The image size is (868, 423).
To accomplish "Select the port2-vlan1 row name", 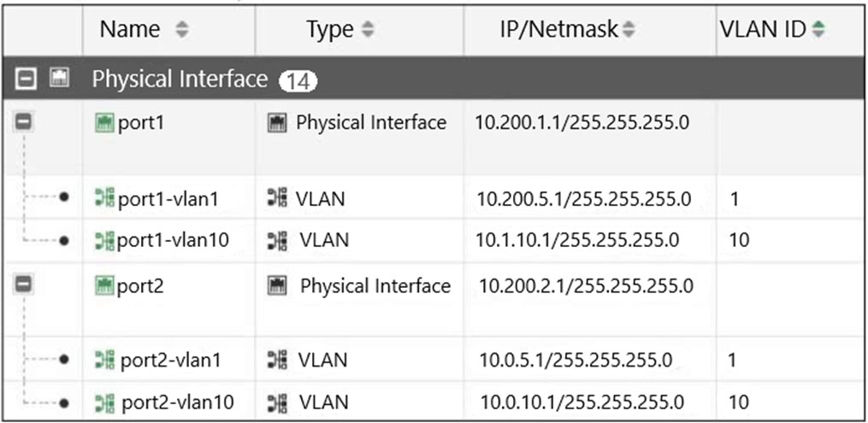I will point(170,361).
